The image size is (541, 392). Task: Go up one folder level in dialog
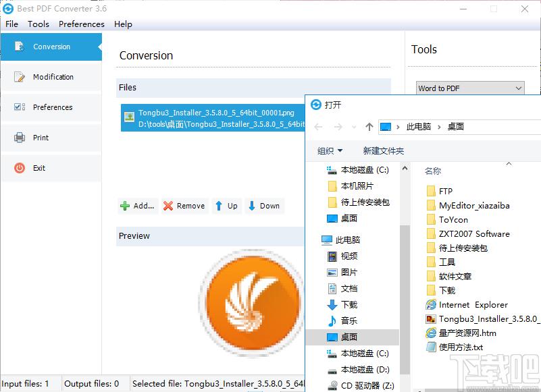click(369, 127)
